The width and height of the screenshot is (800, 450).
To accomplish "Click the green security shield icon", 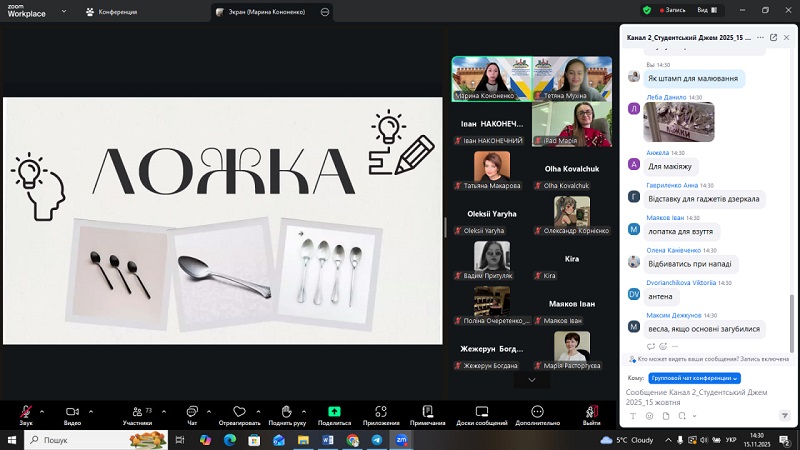I will (648, 10).
